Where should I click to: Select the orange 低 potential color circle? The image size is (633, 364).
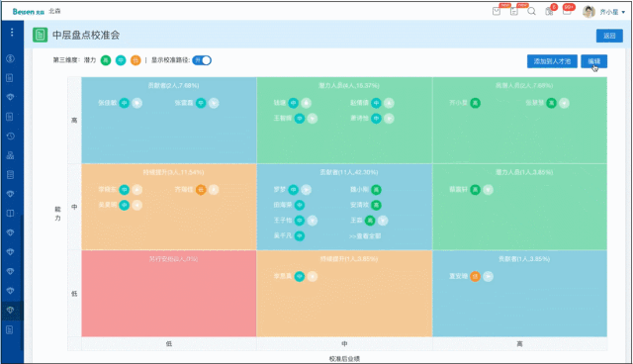coord(136,60)
